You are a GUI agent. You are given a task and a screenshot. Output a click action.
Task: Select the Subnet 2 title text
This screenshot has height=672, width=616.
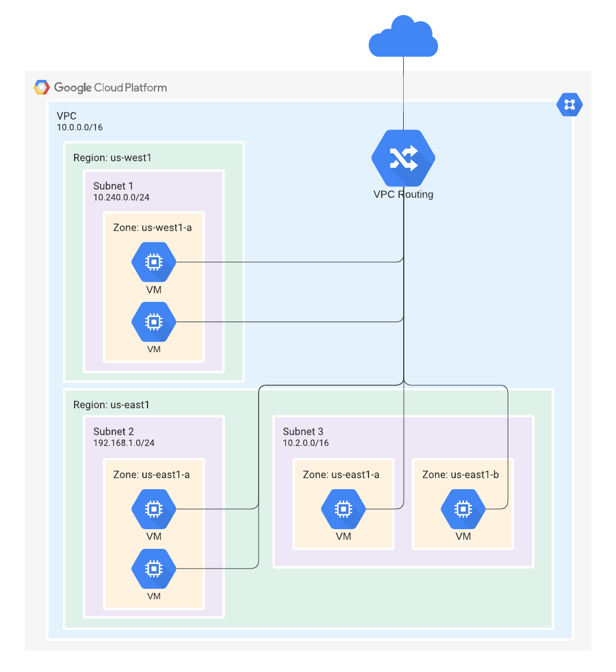coord(113,431)
